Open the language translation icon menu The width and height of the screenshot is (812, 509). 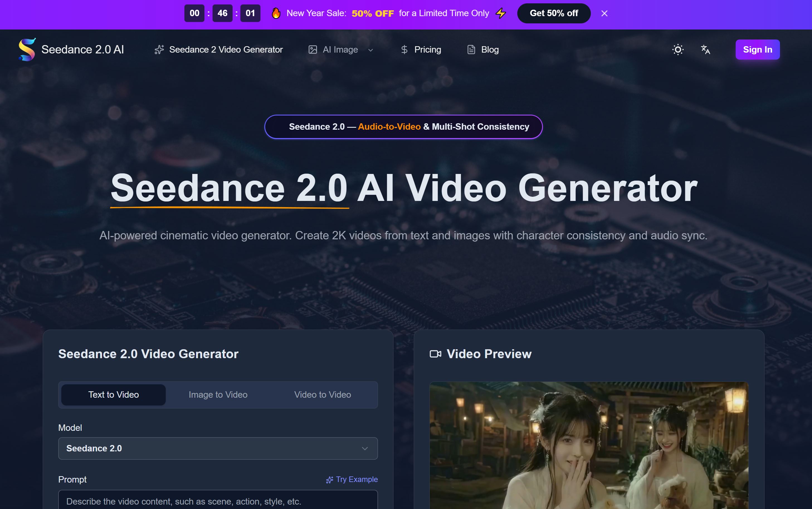tap(706, 50)
